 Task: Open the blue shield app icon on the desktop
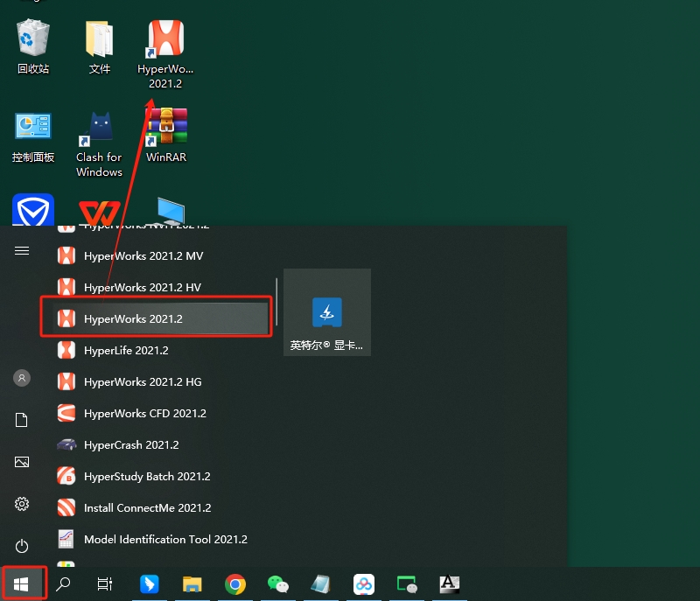click(33, 210)
